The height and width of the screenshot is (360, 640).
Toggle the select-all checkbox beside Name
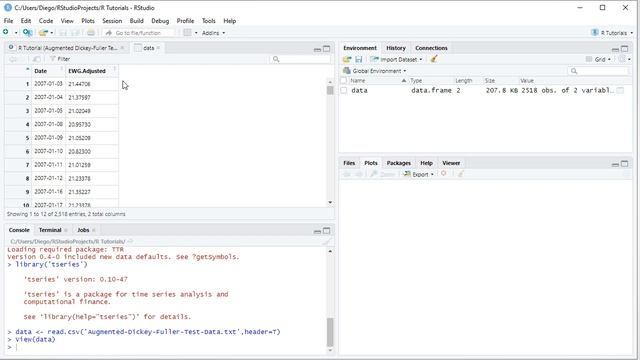tap(344, 81)
